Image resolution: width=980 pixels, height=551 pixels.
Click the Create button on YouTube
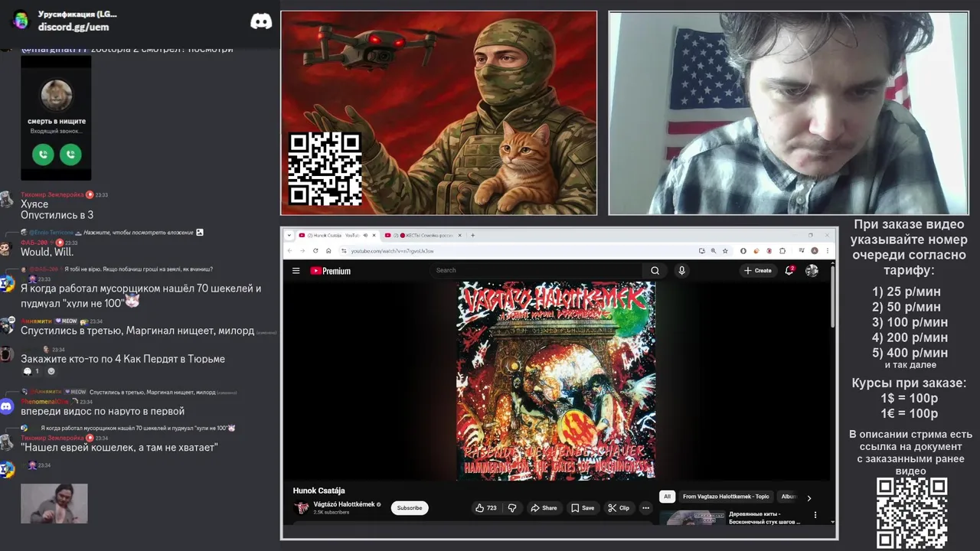758,270
